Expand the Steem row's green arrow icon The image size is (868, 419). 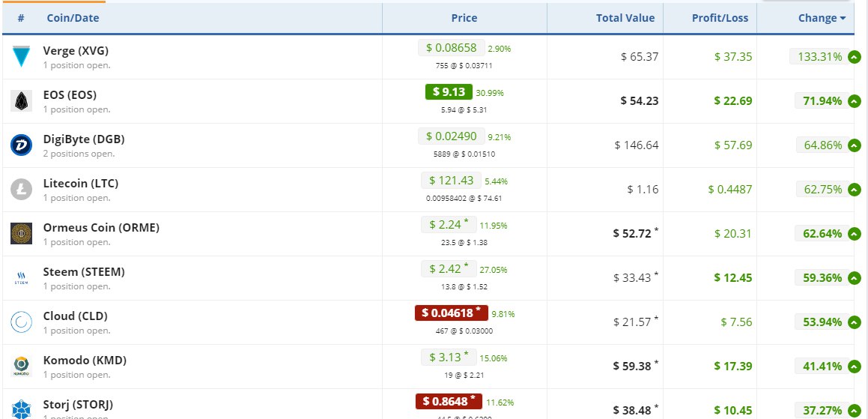pyautogui.click(x=855, y=277)
